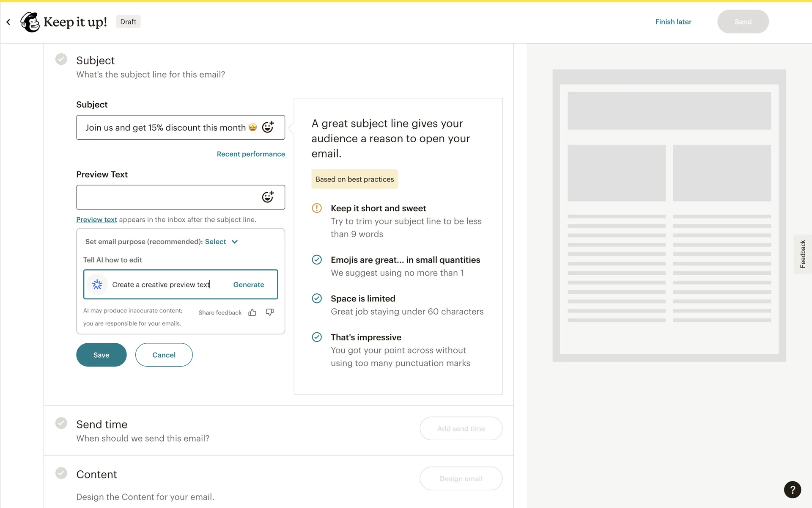Image resolution: width=812 pixels, height=508 pixels.
Task: Click the Send time checkmark circle
Action: (61, 423)
